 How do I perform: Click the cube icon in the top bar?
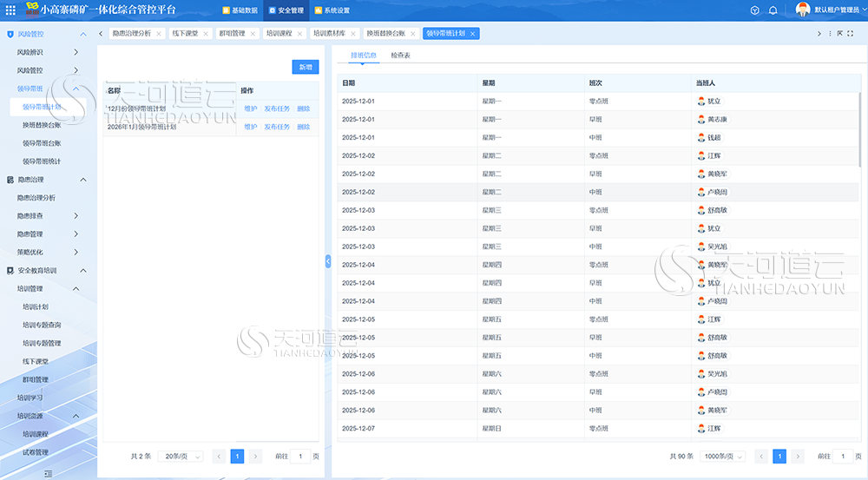tap(754, 10)
